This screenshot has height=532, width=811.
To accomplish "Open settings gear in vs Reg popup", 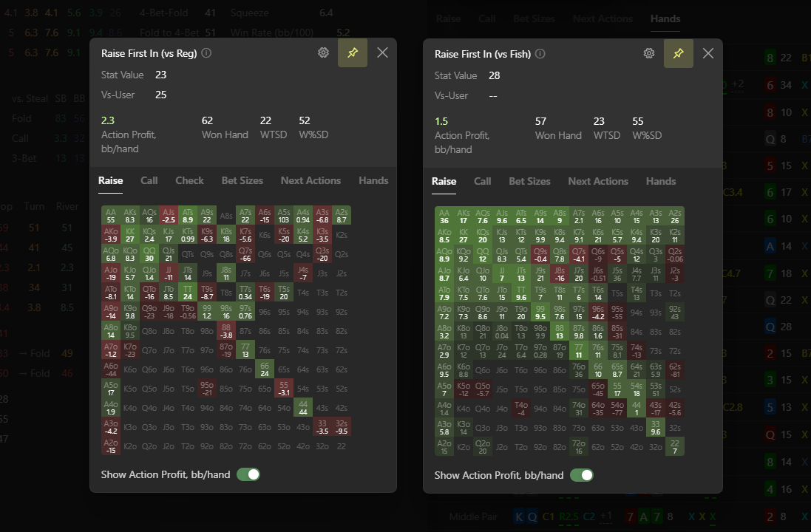I will (x=323, y=52).
